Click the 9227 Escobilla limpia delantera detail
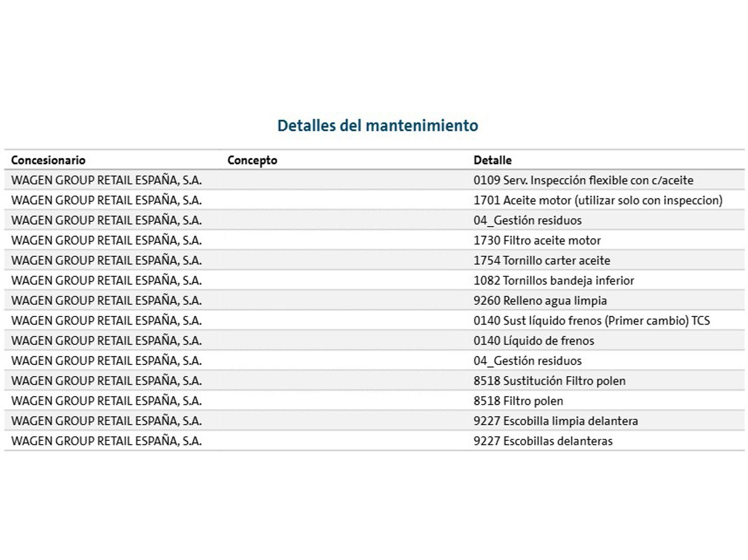Screen dimensions: 748x560 556,421
